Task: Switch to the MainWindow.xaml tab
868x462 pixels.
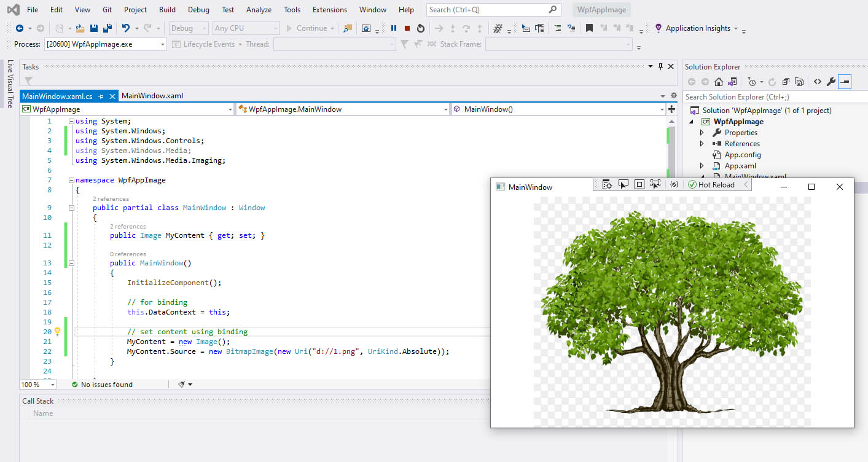Action: coord(152,96)
